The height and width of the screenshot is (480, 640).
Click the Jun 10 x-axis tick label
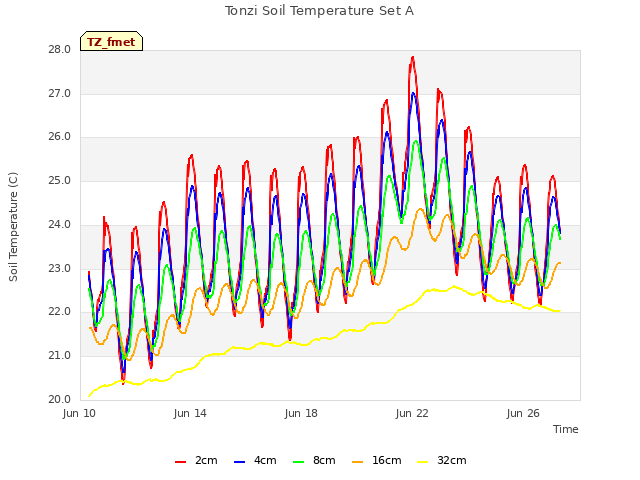(x=79, y=413)
